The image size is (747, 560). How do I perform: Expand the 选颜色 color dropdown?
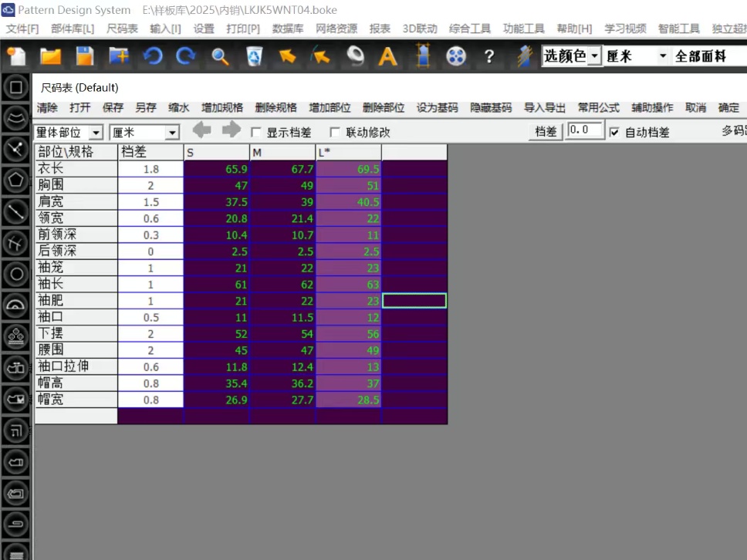coord(594,56)
